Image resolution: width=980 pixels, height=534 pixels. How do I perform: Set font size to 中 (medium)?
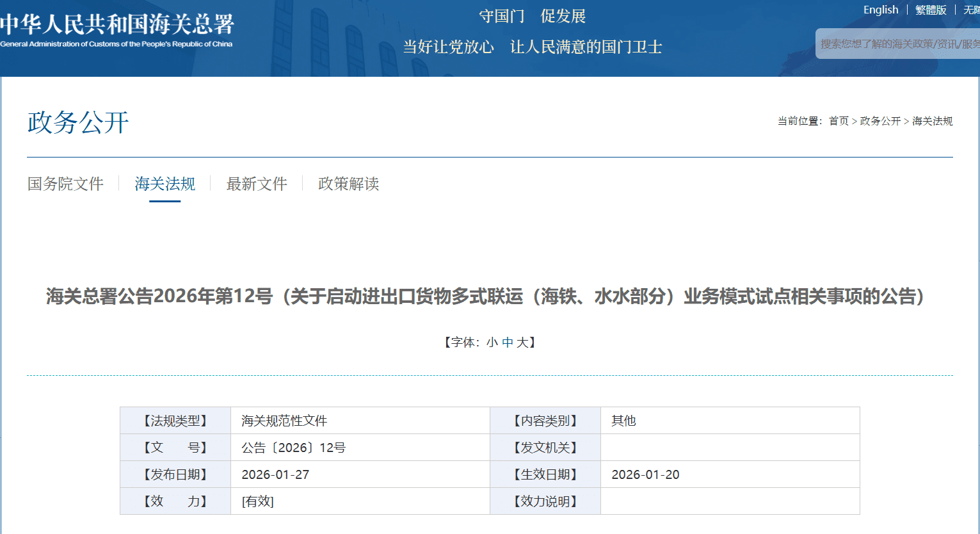[x=508, y=343]
